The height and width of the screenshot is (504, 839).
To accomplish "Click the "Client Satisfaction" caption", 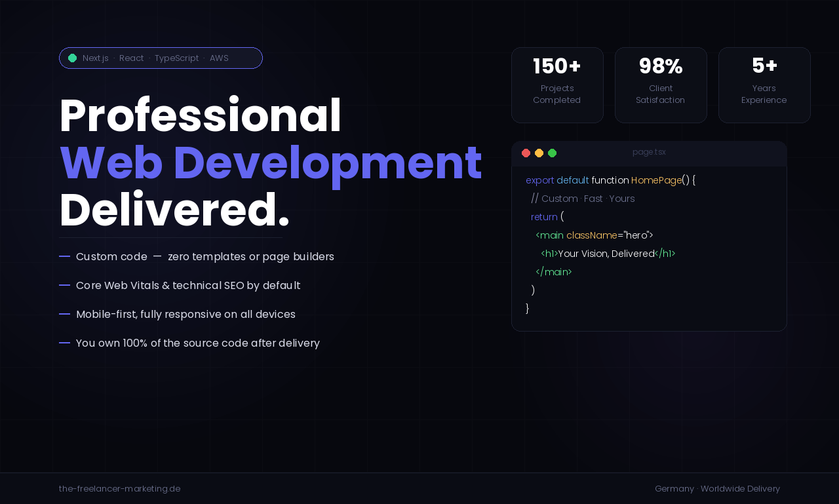I will pyautogui.click(x=661, y=94).
